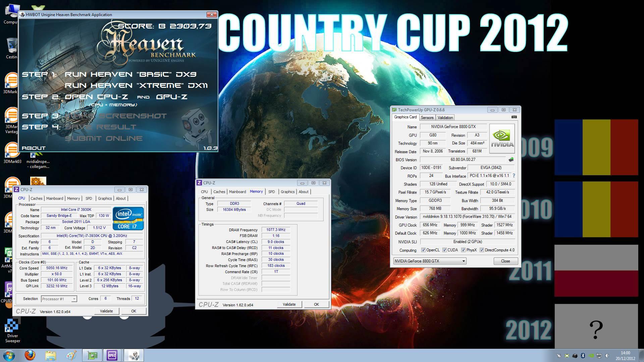Viewport: 644px width, 362px height.
Task: Open the Memory tab in left CPU-Z window
Action: 73,198
